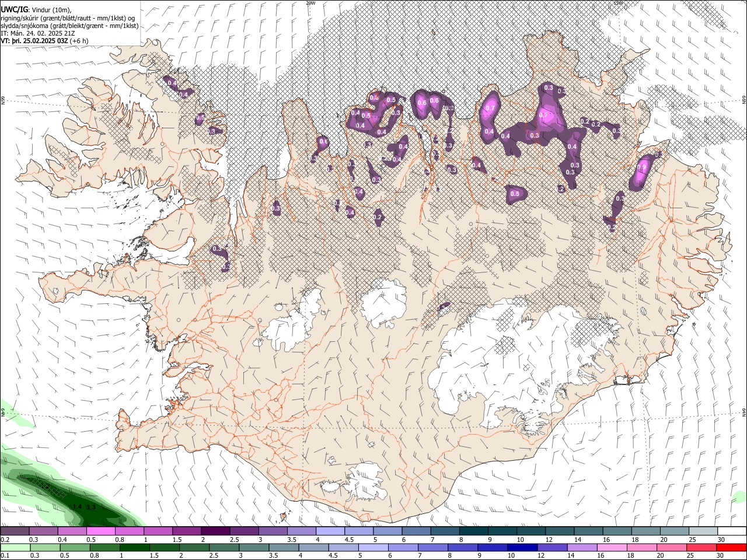
Task: Click the '0.1' label of the lower scale
Action: pos(5,556)
